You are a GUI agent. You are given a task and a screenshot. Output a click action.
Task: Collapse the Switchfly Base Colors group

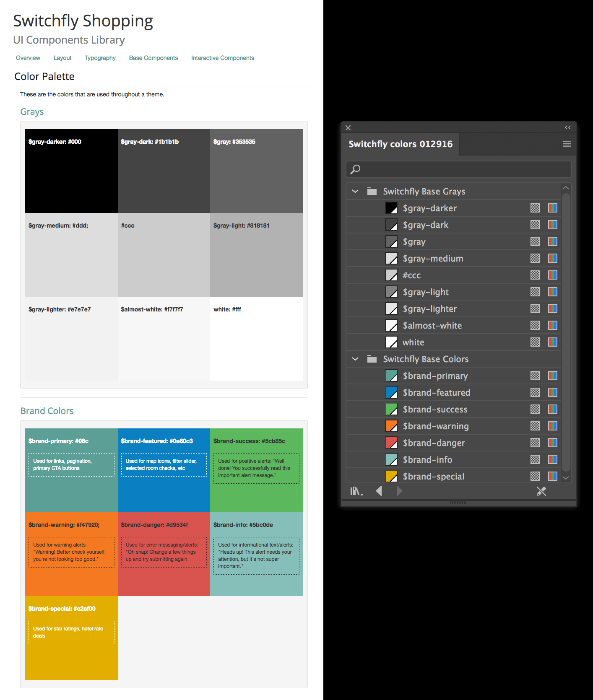355,359
